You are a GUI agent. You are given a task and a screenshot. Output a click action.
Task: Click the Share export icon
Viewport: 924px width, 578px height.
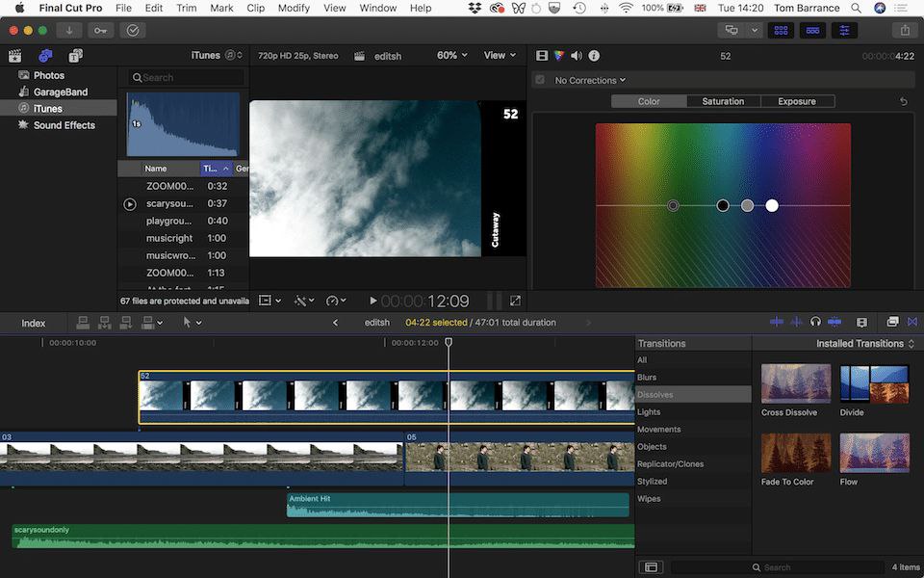point(905,30)
